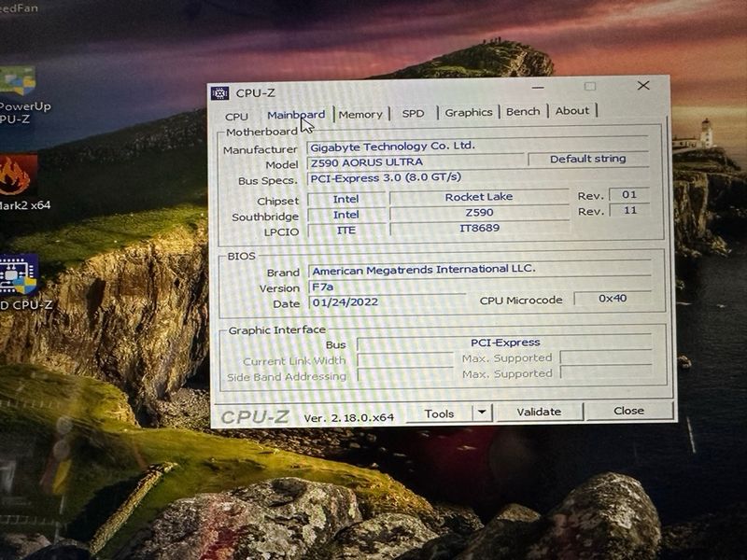Click the Ver. 2.18.0.x64 version text
747x560 pixels.
(348, 418)
